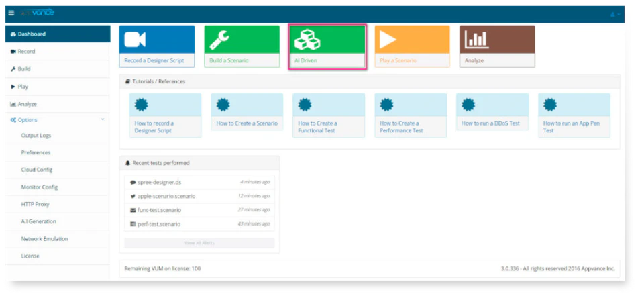644x298 pixels.
Task: Click the wrench icon tile
Action: click(220, 40)
